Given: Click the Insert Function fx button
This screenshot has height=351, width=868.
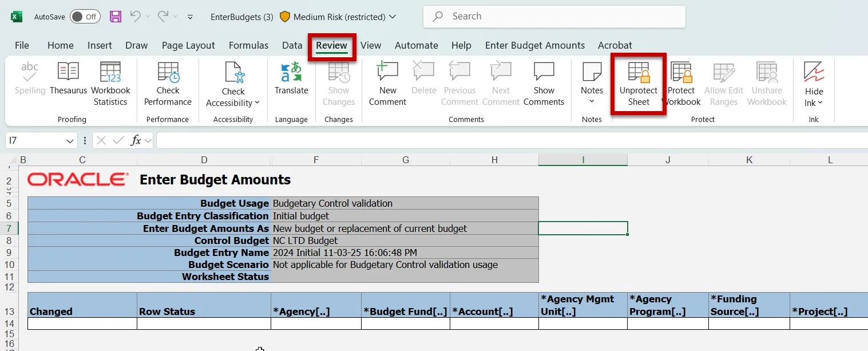Looking at the screenshot, I should point(136,140).
